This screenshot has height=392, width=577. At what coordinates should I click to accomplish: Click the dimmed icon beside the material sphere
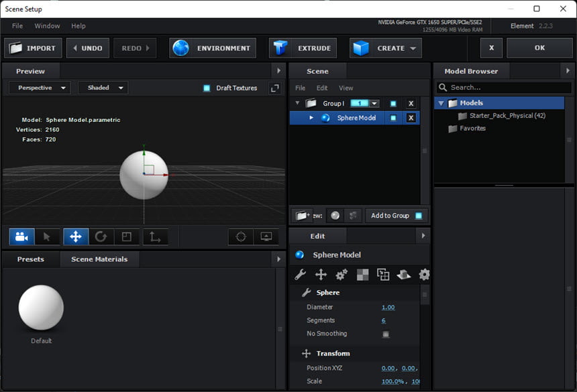(x=353, y=216)
